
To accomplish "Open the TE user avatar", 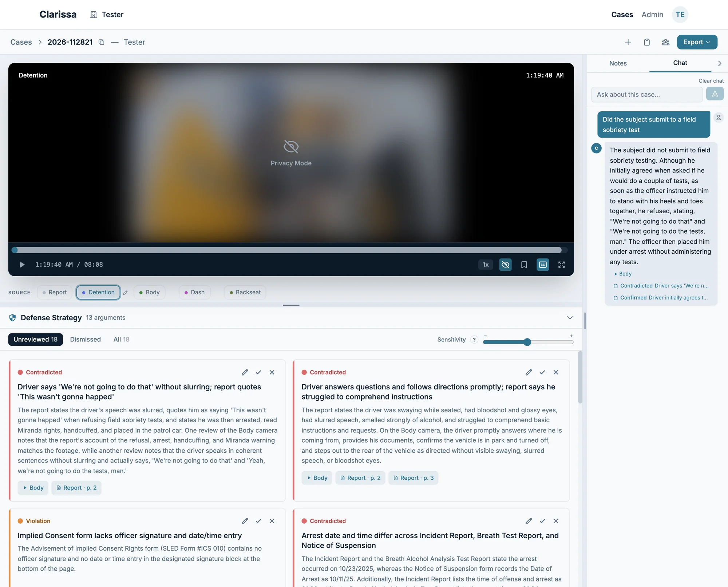I will [x=680, y=15].
